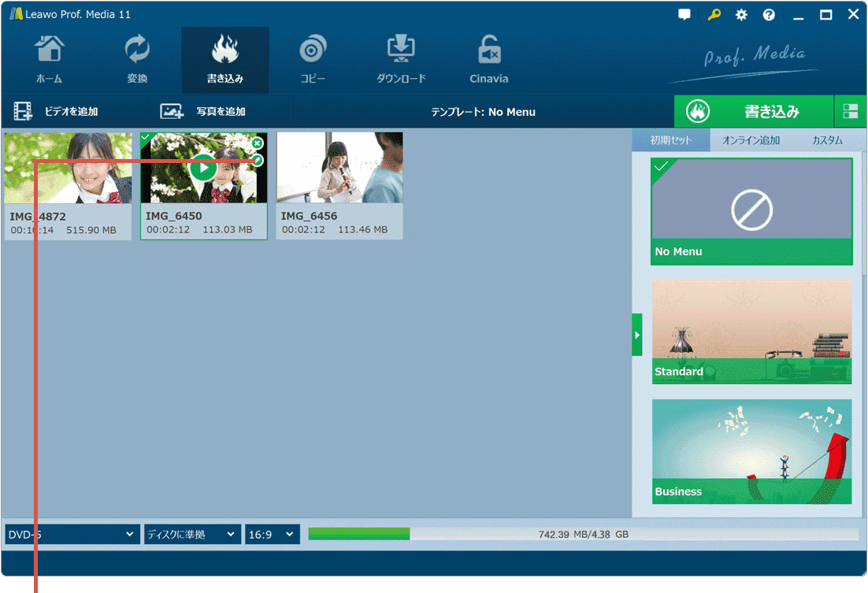Open the DVD-5 disc type dropdown
Image resolution: width=868 pixels, height=593 pixels.
click(x=72, y=535)
